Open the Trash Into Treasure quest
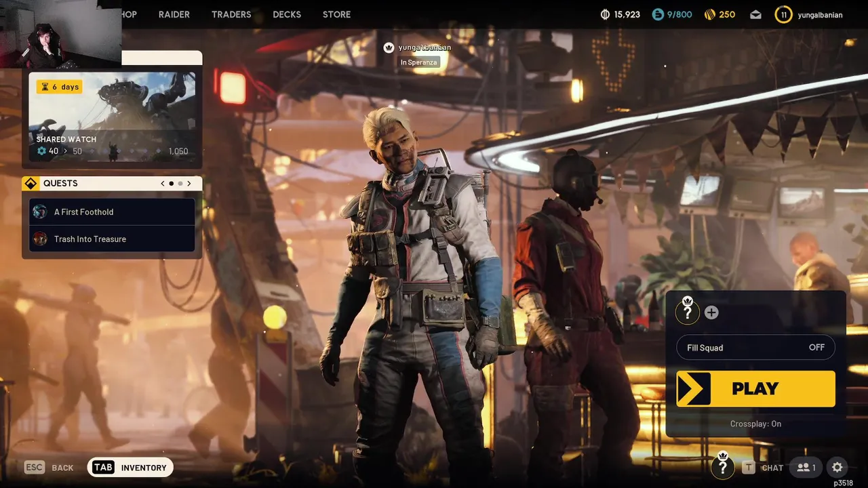Viewport: 868px width, 488px height. tap(112, 239)
